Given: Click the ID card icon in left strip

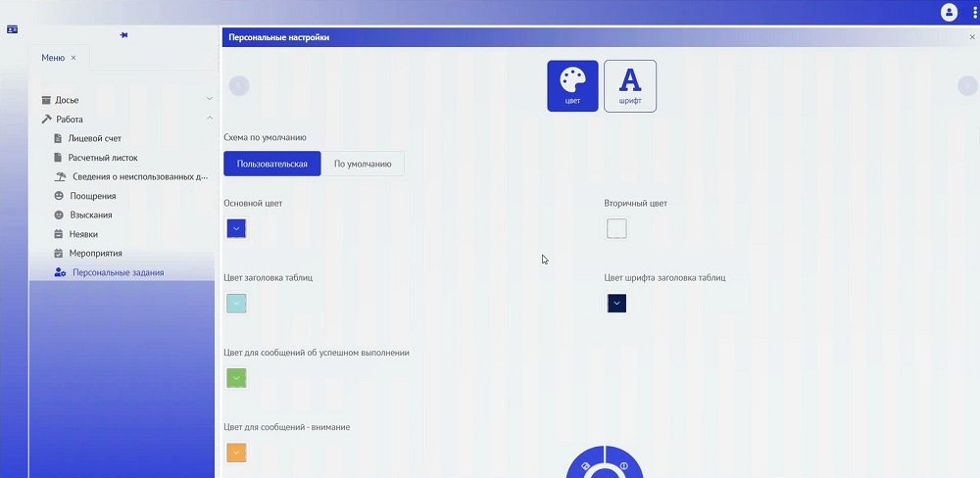Looking at the screenshot, I should (12, 29).
